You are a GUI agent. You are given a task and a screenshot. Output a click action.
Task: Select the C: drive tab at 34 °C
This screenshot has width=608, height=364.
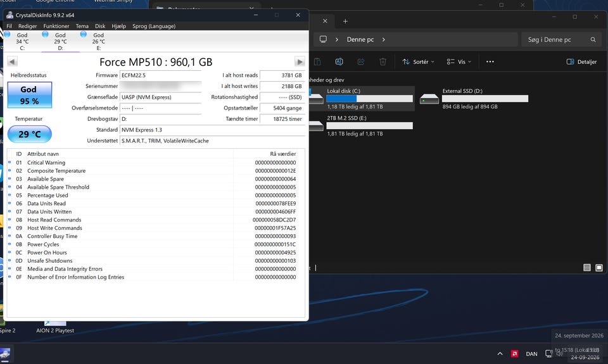(x=22, y=41)
